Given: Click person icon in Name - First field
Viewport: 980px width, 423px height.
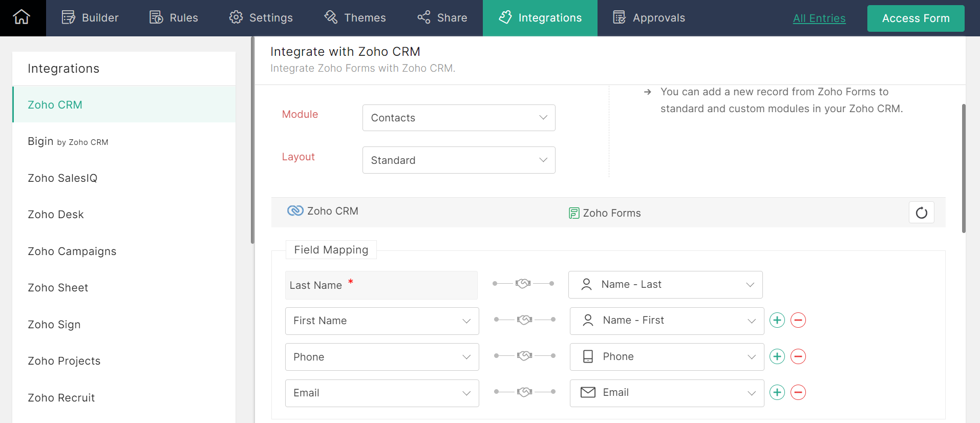Looking at the screenshot, I should (588, 321).
